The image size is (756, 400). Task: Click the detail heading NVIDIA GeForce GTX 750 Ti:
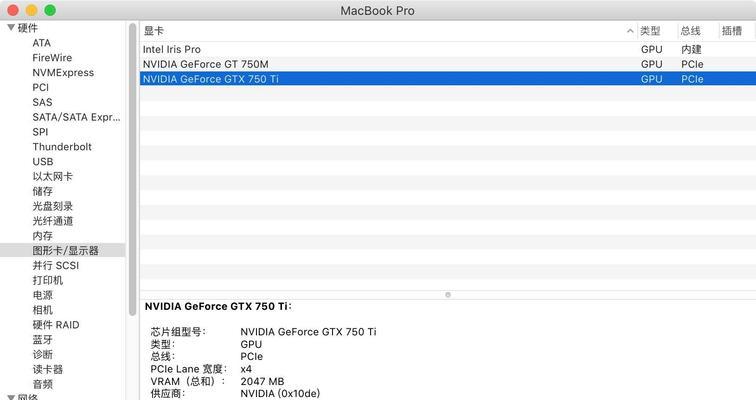click(218, 307)
